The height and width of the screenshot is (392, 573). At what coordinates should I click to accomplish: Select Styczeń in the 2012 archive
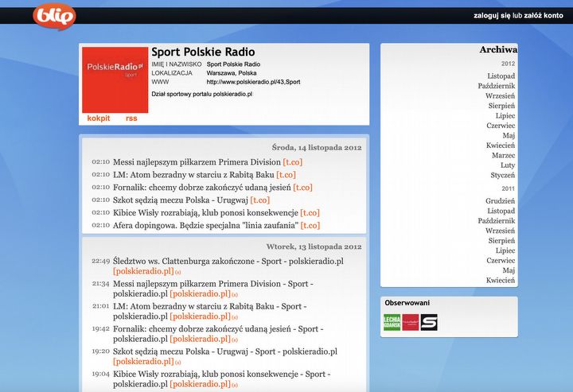pos(502,175)
